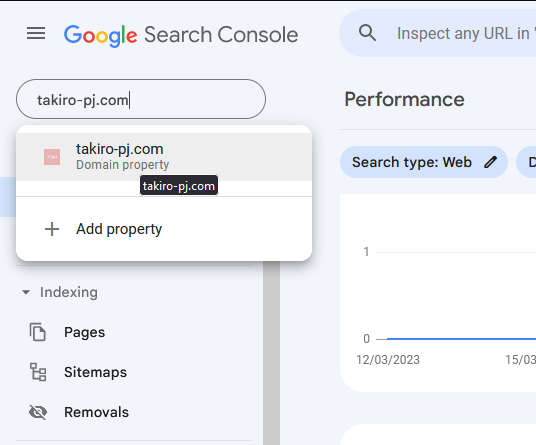The height and width of the screenshot is (445, 536).
Task: Click the magnifying glass search icon
Action: click(x=367, y=33)
